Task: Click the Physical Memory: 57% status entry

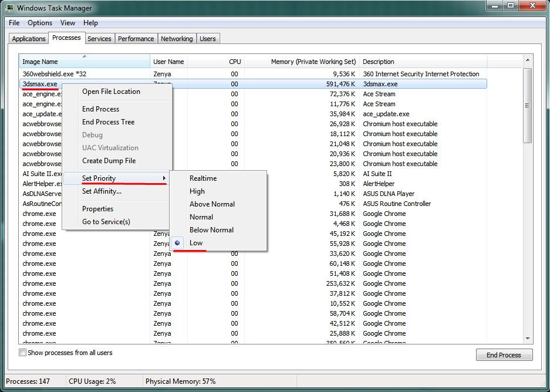Action: click(181, 381)
